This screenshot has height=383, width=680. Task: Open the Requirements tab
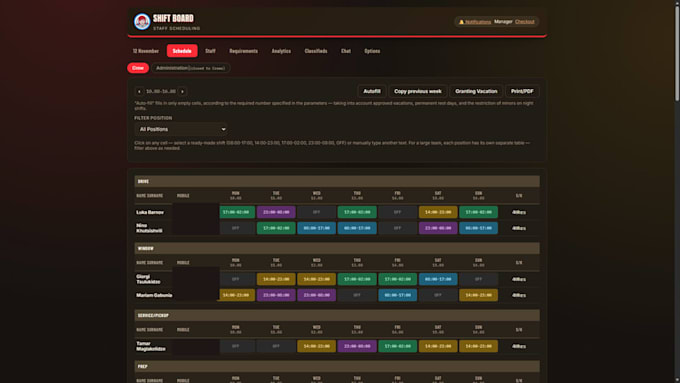point(243,51)
